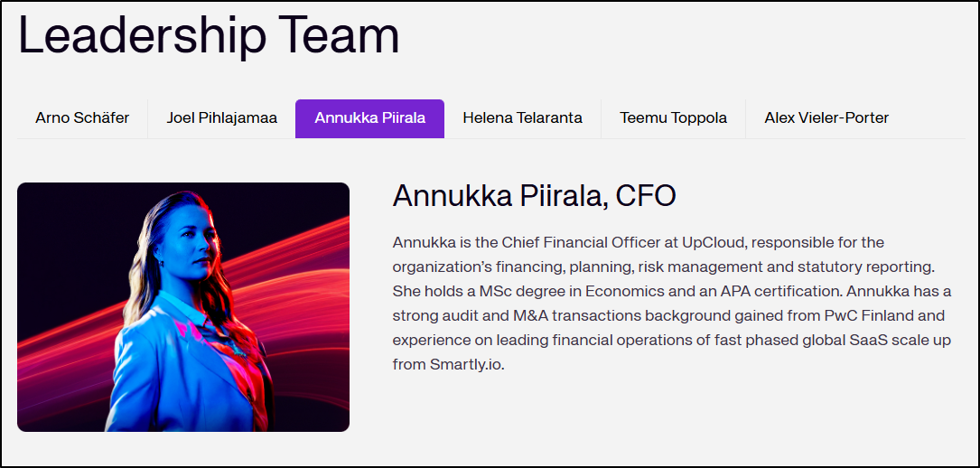Click "M&A transactions" in the bio

550,316
